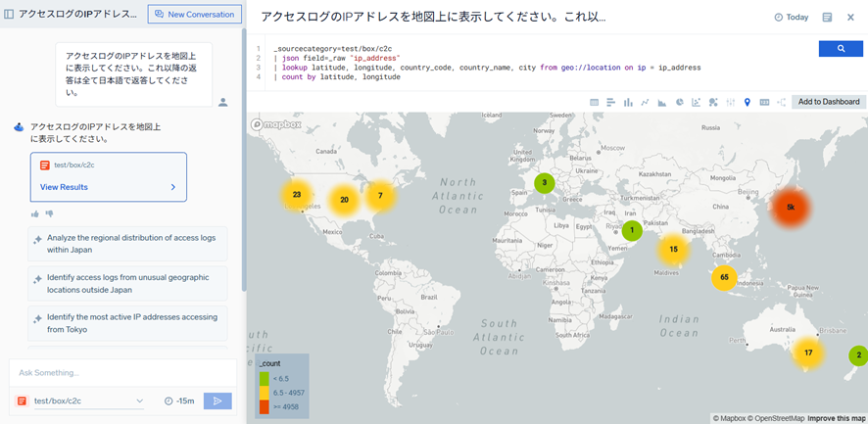The image size is (868, 424).
Task: Click the blue search run button
Action: 840,48
